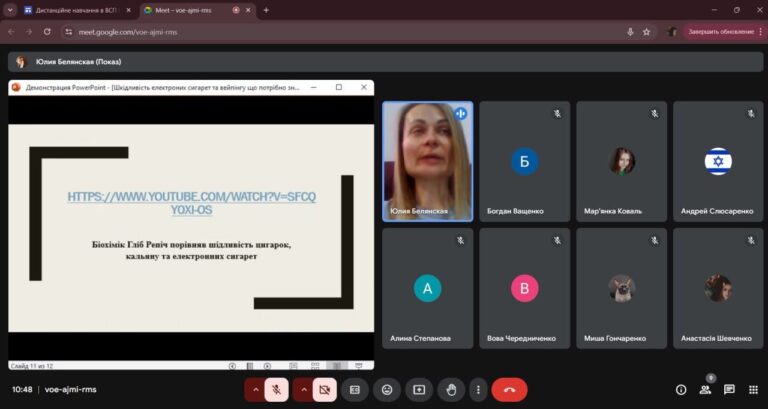Click Слайд 11 из 12 status text

(x=32, y=366)
